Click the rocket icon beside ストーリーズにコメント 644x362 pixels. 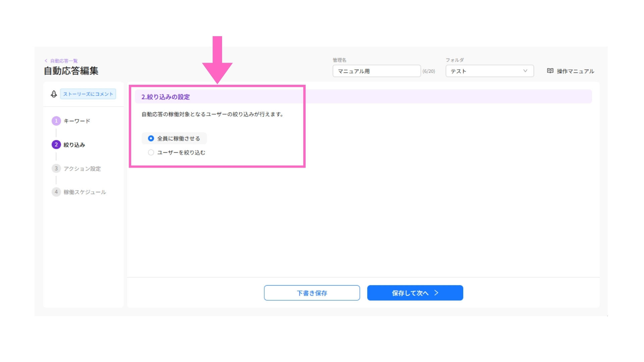coord(54,94)
